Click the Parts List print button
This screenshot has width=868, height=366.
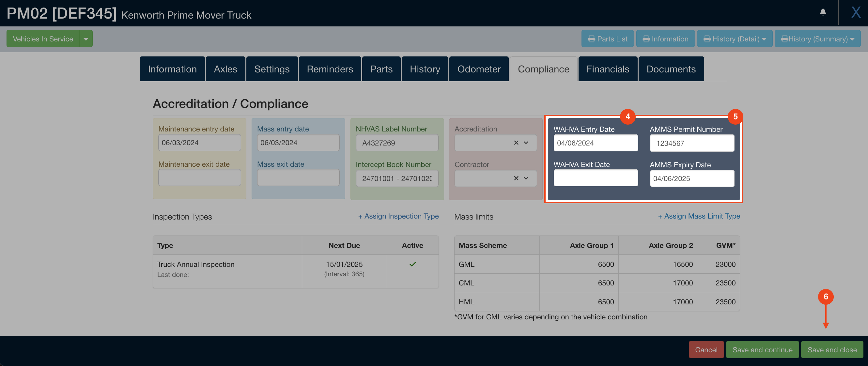click(x=607, y=39)
